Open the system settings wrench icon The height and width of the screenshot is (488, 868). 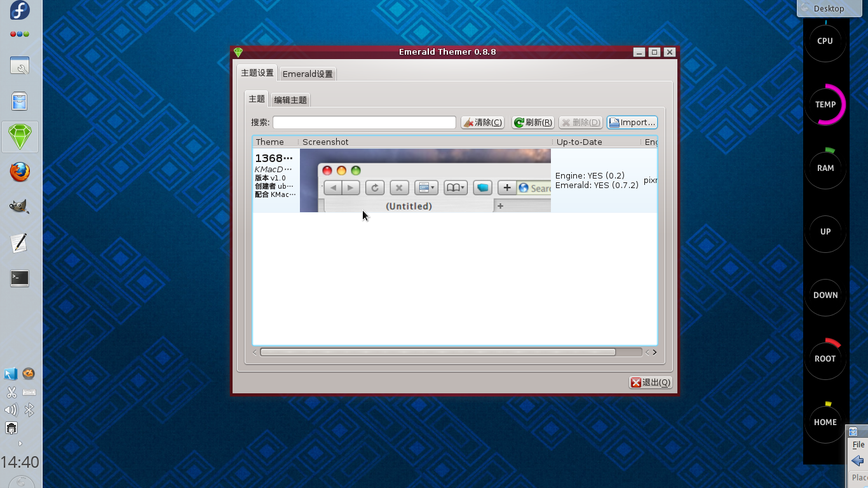tap(20, 65)
